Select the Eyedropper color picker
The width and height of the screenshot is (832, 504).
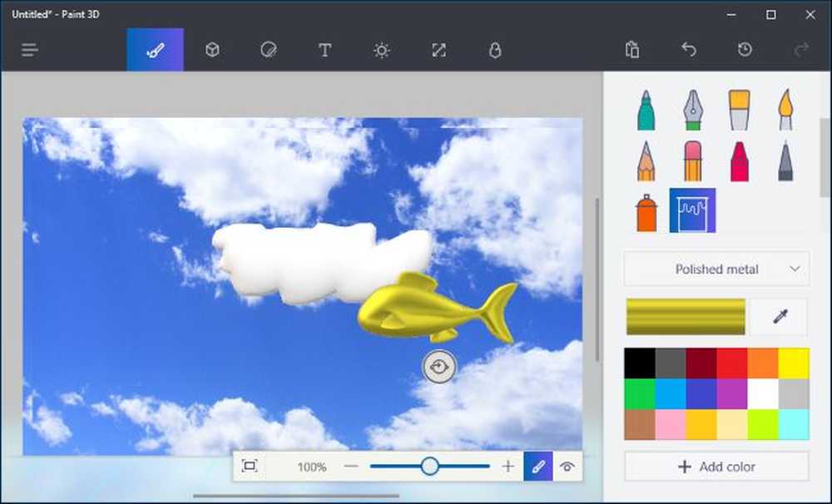pyautogui.click(x=780, y=317)
